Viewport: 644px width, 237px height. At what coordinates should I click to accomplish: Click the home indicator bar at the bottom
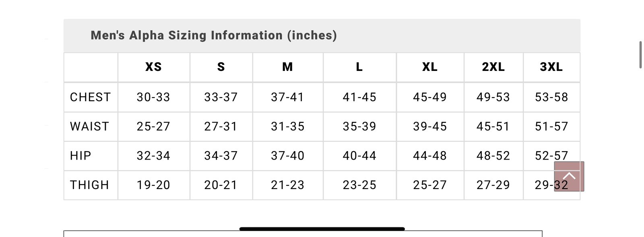[322, 229]
